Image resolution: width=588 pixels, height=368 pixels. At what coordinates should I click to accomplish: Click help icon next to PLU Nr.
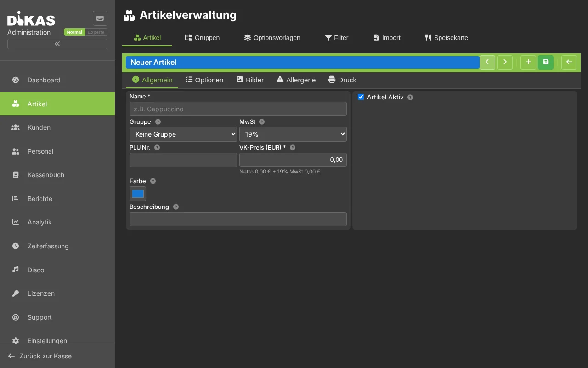pyautogui.click(x=157, y=148)
